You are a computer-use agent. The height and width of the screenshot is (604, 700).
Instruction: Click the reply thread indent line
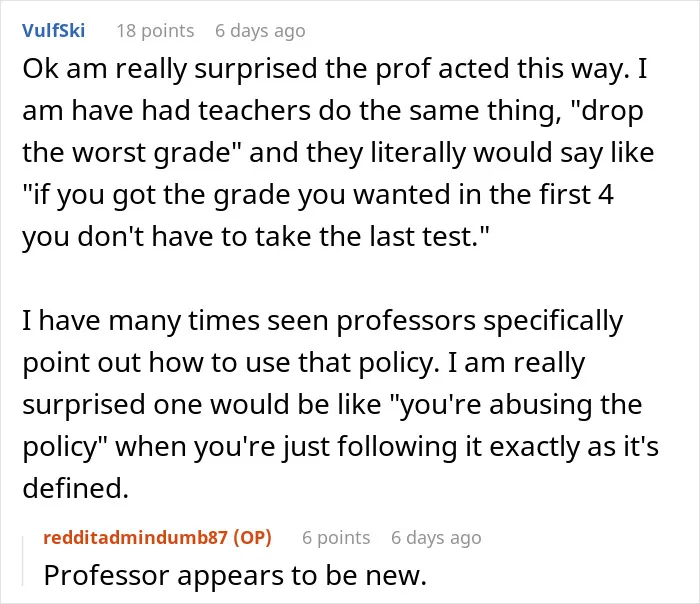(x=23, y=561)
